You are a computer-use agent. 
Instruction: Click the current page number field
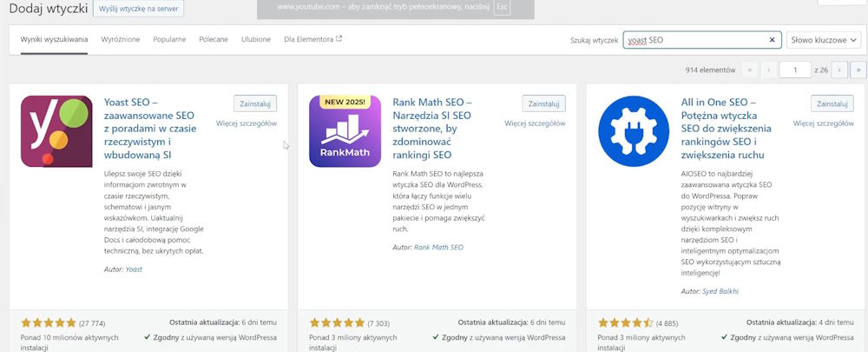point(795,70)
